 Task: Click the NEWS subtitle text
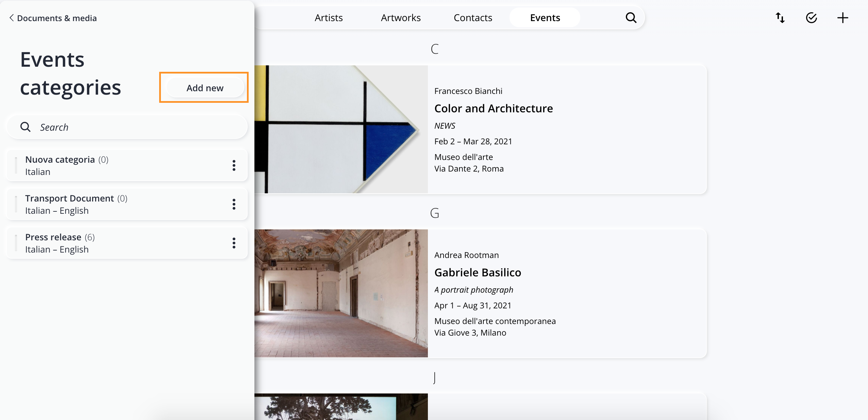445,126
